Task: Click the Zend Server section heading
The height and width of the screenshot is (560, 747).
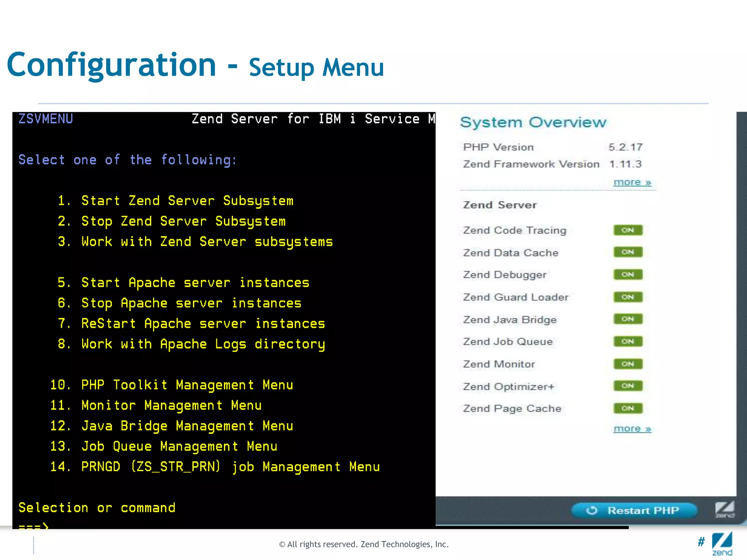Action: point(500,205)
